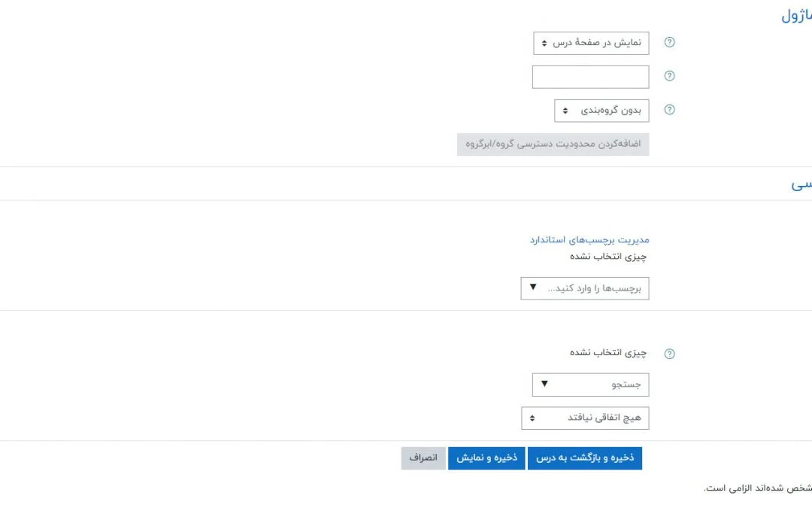Click the down arrow in the tags field

click(533, 287)
